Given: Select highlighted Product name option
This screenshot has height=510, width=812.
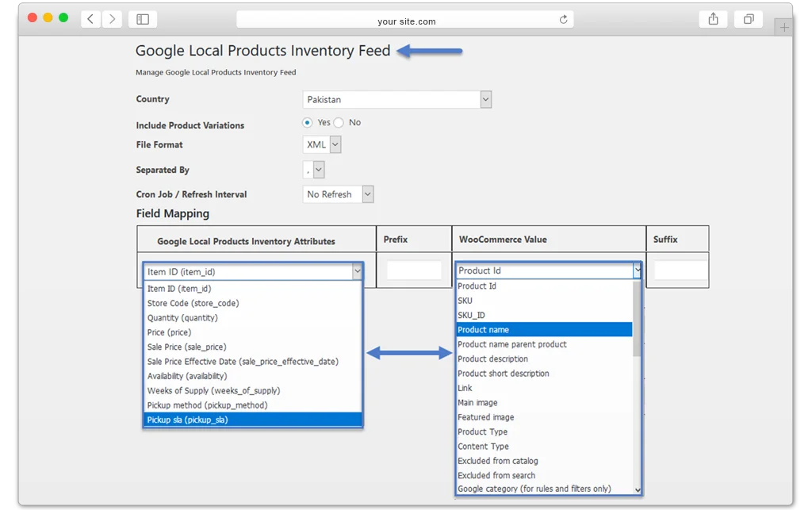Looking at the screenshot, I should 544,329.
